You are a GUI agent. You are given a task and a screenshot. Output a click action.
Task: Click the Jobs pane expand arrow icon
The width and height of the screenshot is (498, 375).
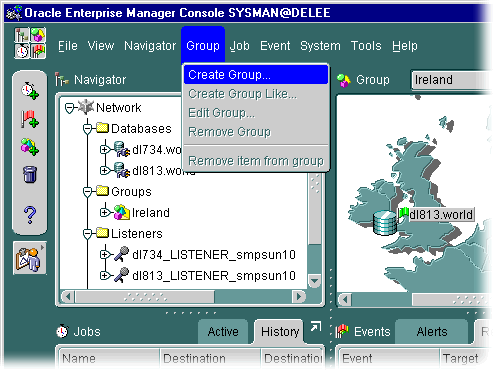pyautogui.click(x=316, y=327)
